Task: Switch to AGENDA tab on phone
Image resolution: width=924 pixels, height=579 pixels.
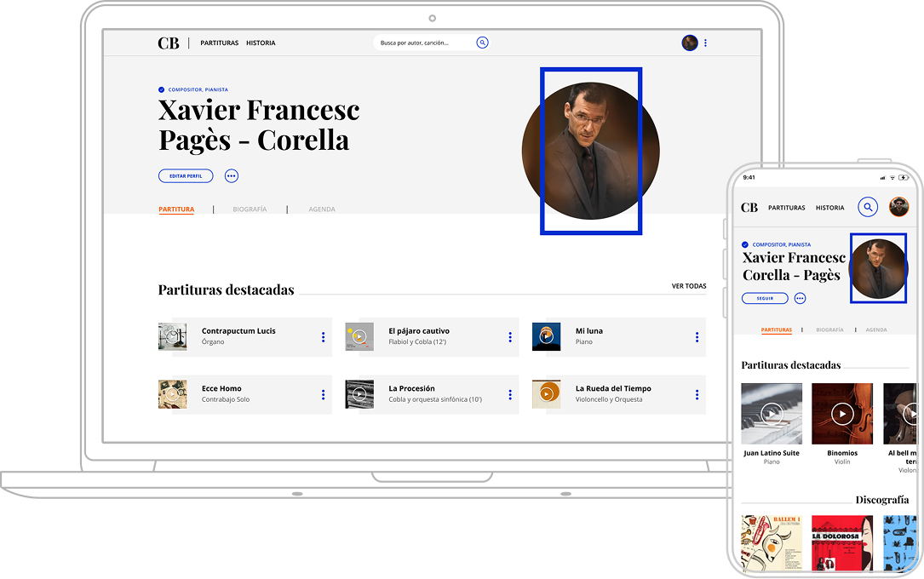Action: point(876,330)
